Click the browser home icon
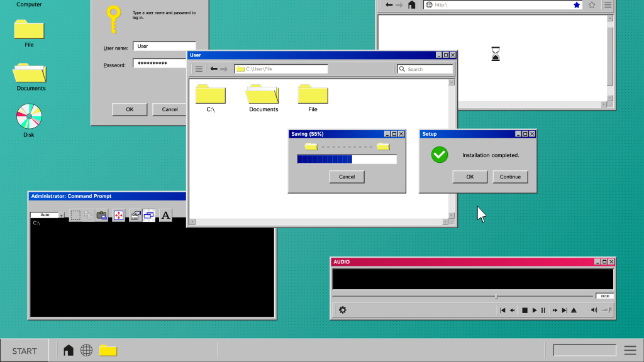The height and width of the screenshot is (362, 644). [x=412, y=5]
